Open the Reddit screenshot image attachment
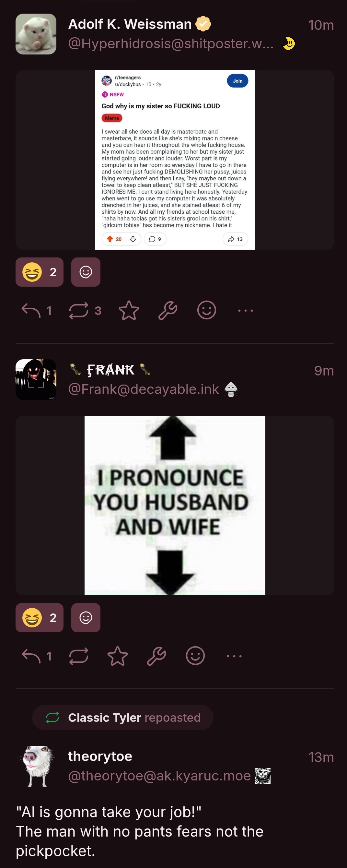This screenshot has height=868, width=347. click(x=175, y=160)
